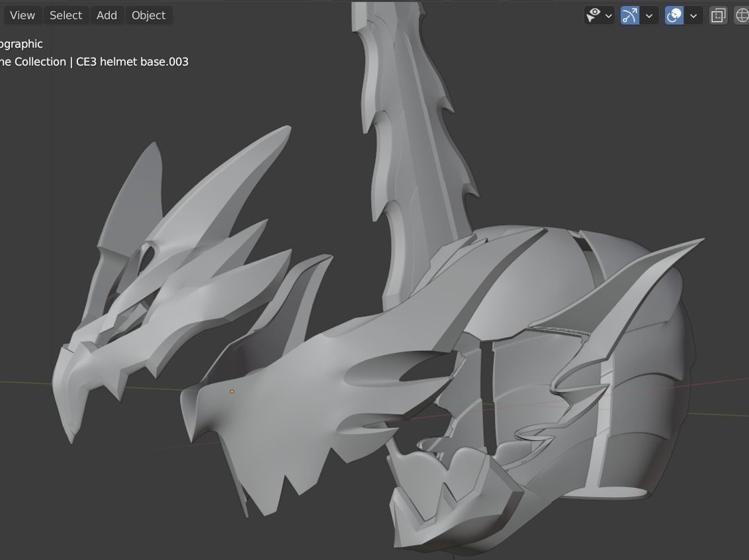Screen dimensions: 749x560
Task: Open the Add menu
Action: pyautogui.click(x=107, y=15)
